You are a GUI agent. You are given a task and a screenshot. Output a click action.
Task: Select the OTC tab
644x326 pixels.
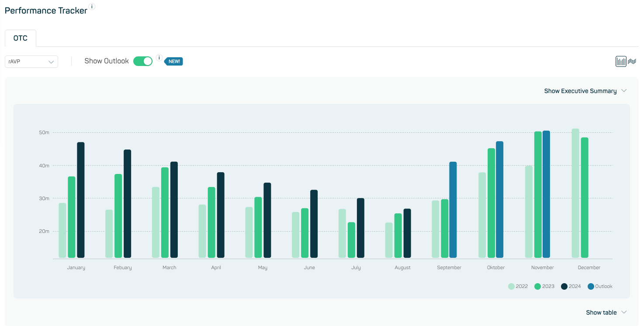(x=21, y=38)
